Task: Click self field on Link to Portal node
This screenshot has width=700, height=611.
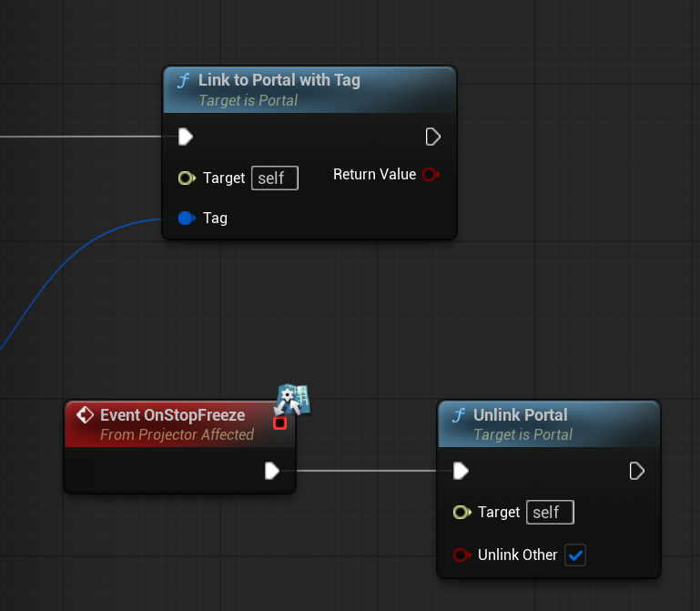Action: click(x=275, y=178)
